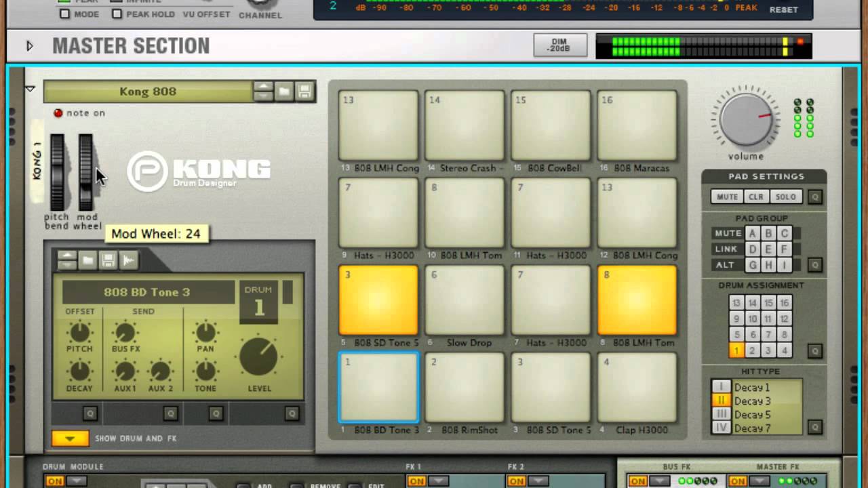The width and height of the screenshot is (868, 488).
Task: Click the BUS FX send knob
Action: (125, 332)
